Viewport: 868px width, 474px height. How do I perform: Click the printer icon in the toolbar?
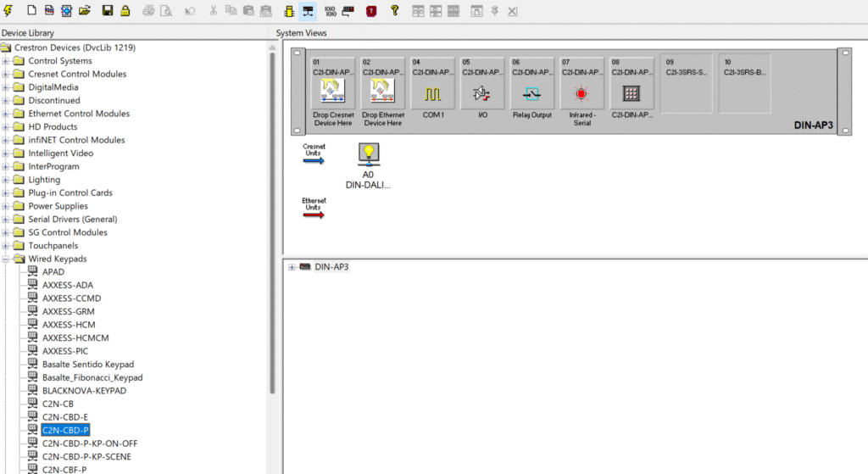pos(148,10)
